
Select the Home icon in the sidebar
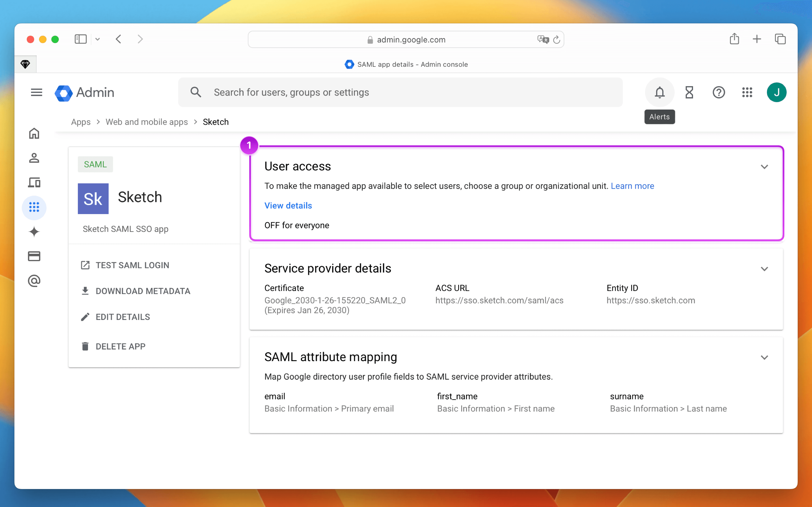(x=34, y=133)
